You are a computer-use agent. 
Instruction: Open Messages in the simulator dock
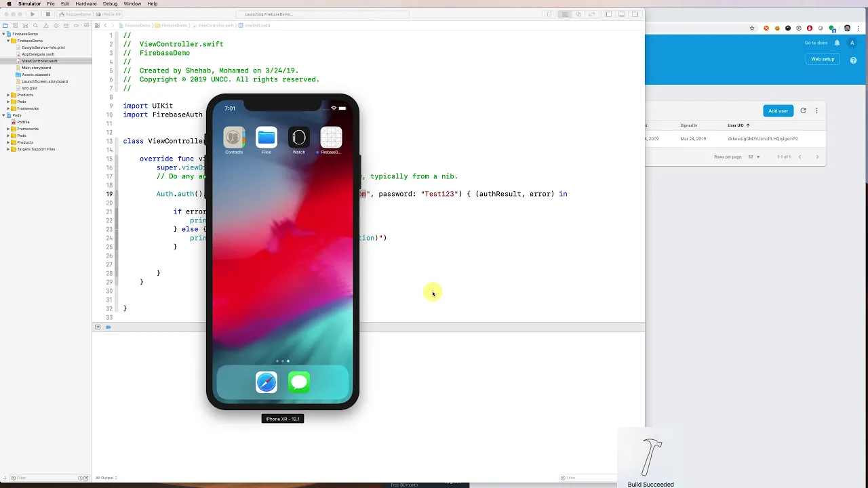pyautogui.click(x=299, y=383)
